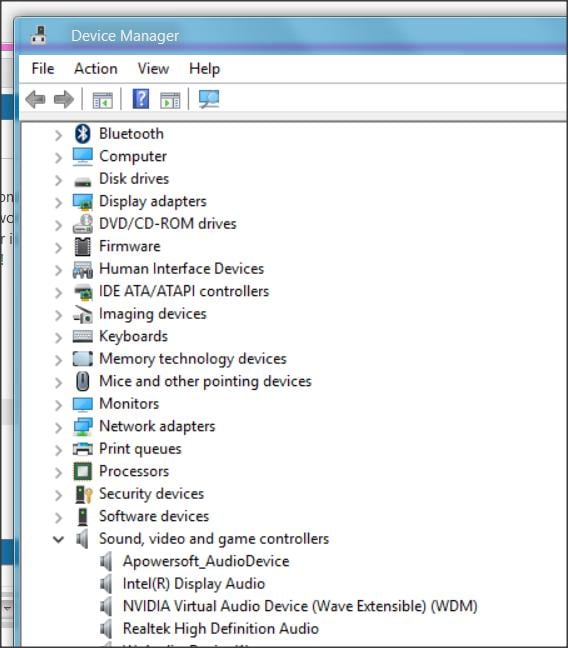Open the File menu
The image size is (568, 648).
43,69
